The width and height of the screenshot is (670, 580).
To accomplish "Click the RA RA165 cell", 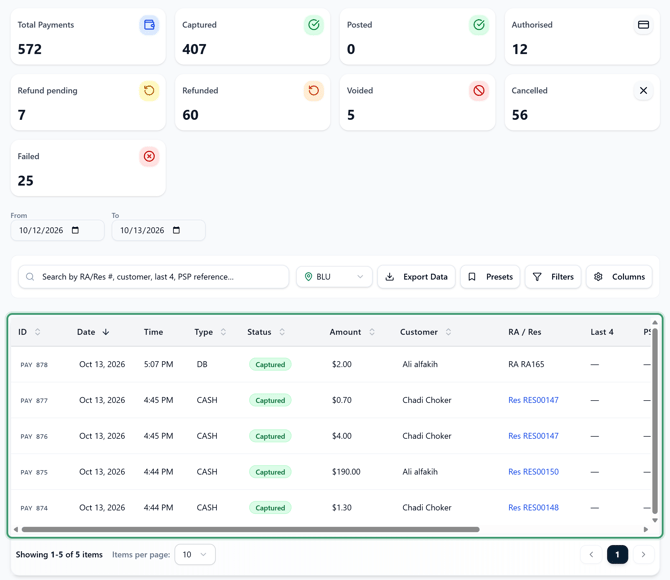I will (x=526, y=365).
